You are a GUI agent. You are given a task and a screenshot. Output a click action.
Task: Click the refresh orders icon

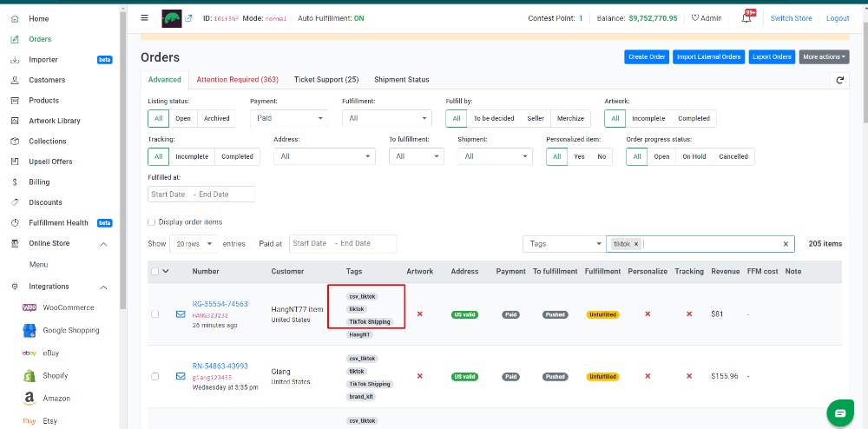click(x=839, y=80)
